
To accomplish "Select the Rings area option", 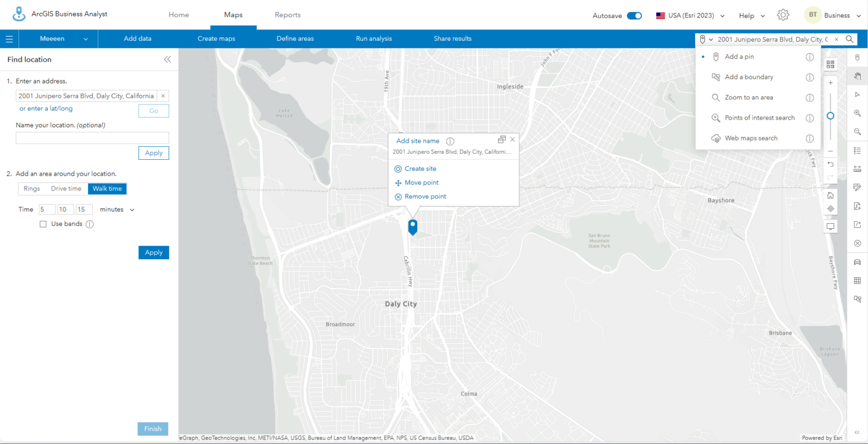I will point(32,189).
